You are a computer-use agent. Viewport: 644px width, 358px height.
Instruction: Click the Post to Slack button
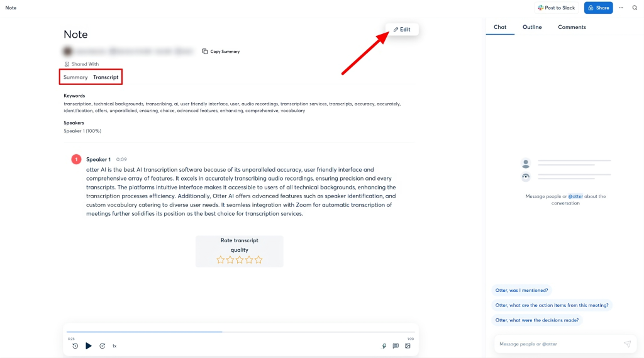point(556,8)
